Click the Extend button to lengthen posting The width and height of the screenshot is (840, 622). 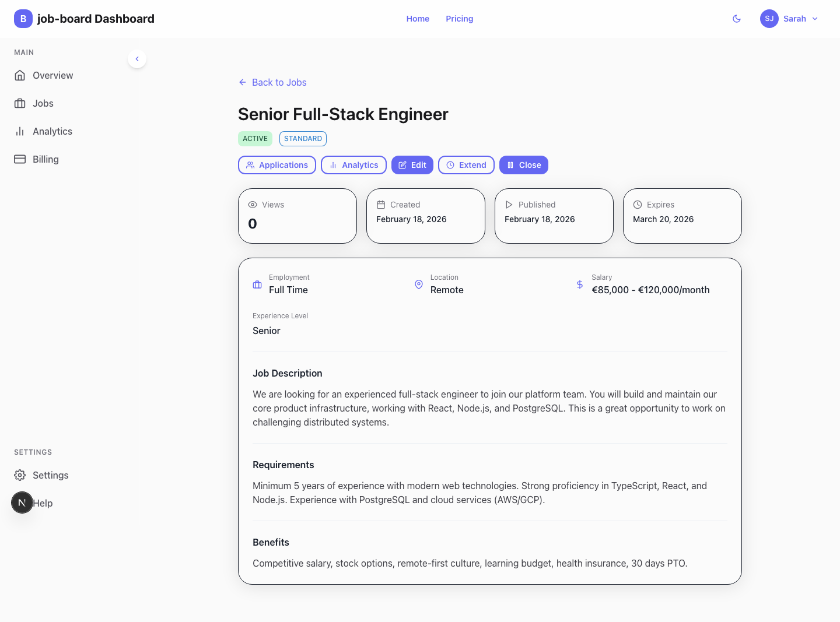pos(466,165)
